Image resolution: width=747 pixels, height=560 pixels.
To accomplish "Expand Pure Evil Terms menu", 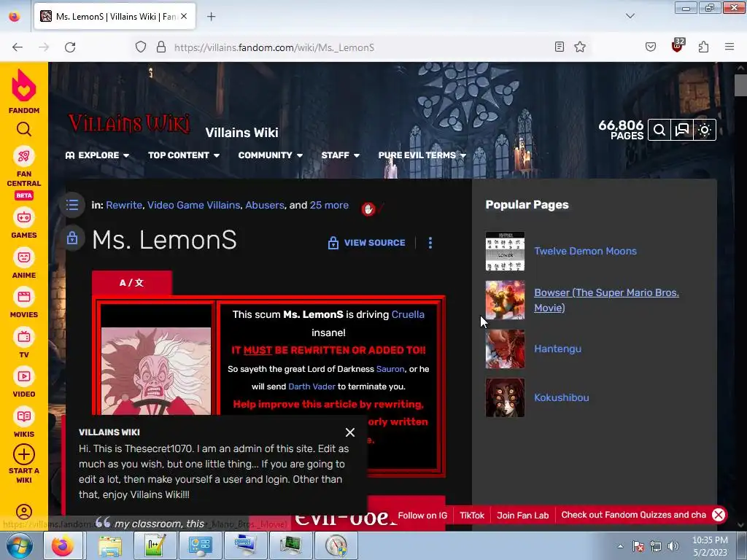I will 422,155.
